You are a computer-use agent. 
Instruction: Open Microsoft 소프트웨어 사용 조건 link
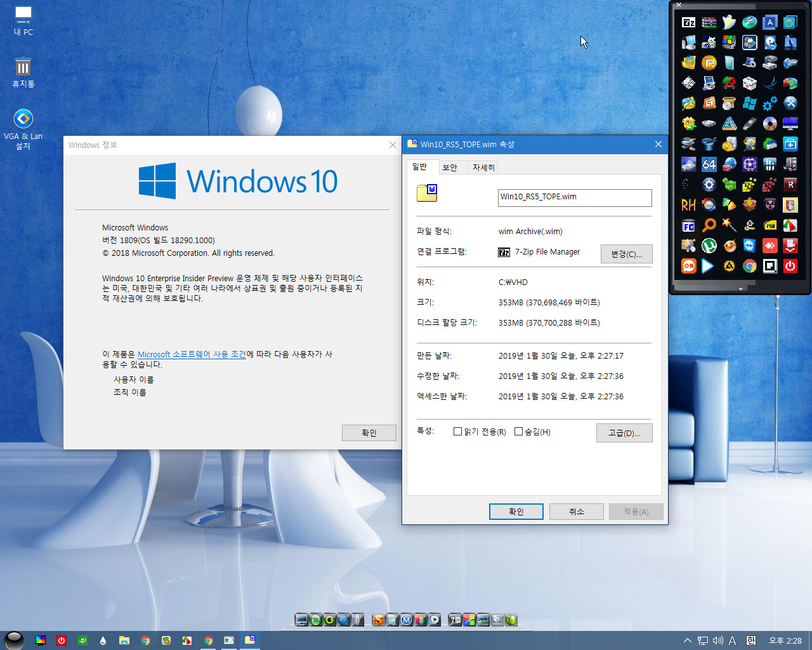click(192, 354)
